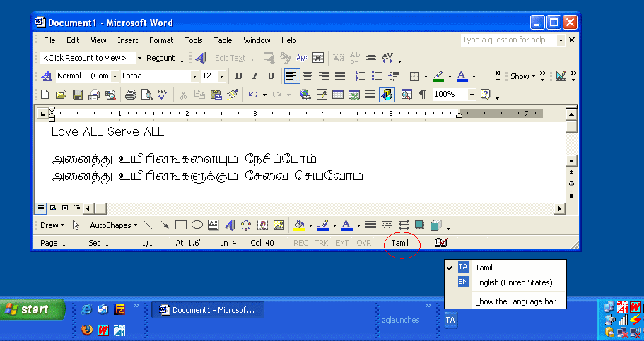Expand the Font Color dropdown arrow in Formatting toolbar

point(474,76)
